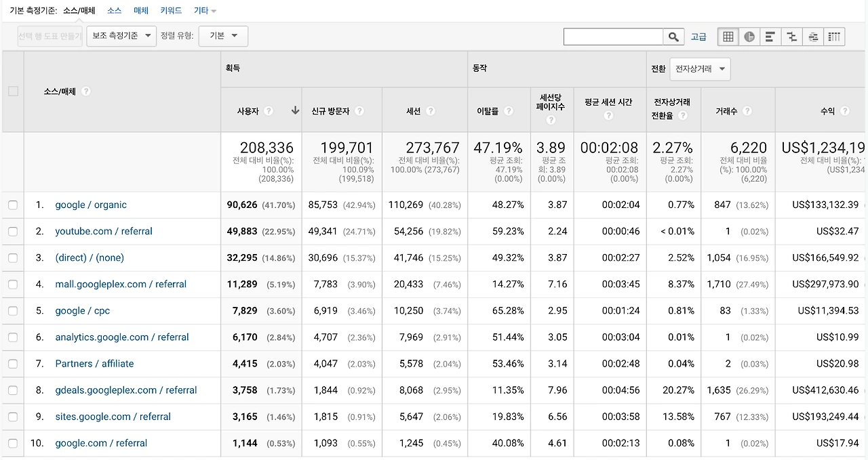Check the analytics.google.com / referral row

(x=13, y=337)
